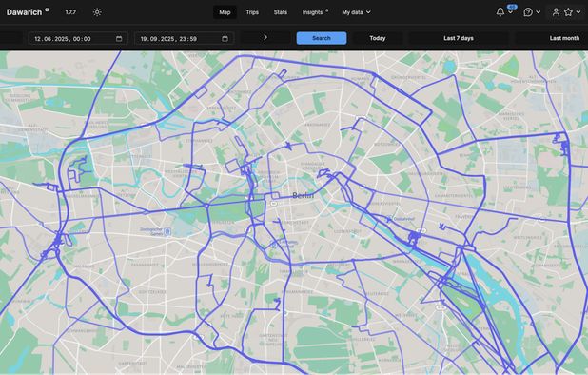Screen dimensions: 588x375
Task: Select the Last month range
Action: (x=564, y=38)
